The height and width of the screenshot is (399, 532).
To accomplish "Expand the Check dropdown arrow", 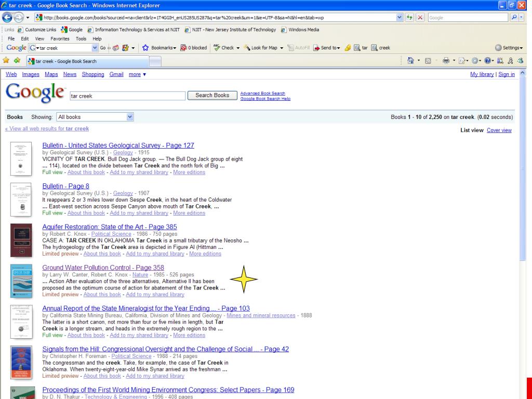I will pyautogui.click(x=238, y=48).
